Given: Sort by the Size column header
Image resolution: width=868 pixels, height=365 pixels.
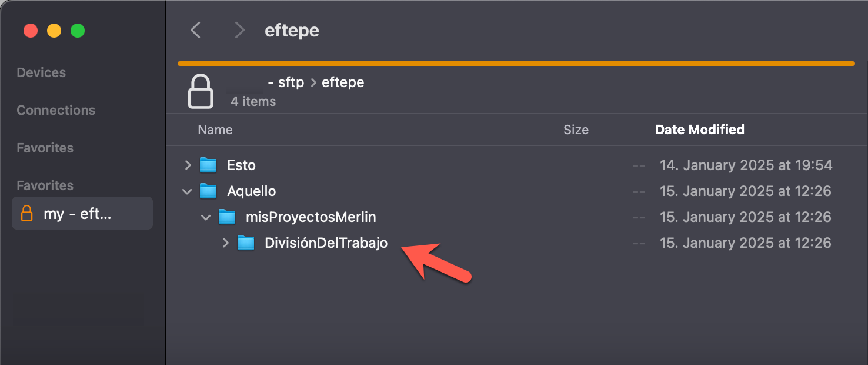Looking at the screenshot, I should tap(576, 130).
